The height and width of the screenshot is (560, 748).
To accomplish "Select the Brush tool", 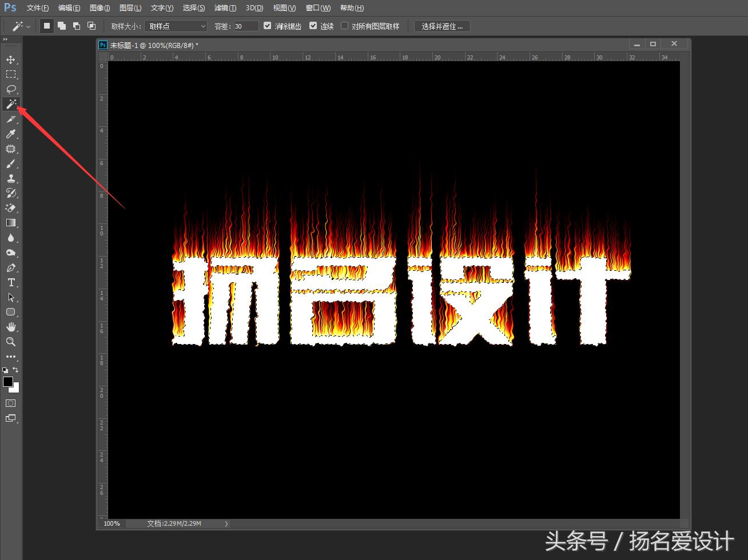I will (x=11, y=164).
